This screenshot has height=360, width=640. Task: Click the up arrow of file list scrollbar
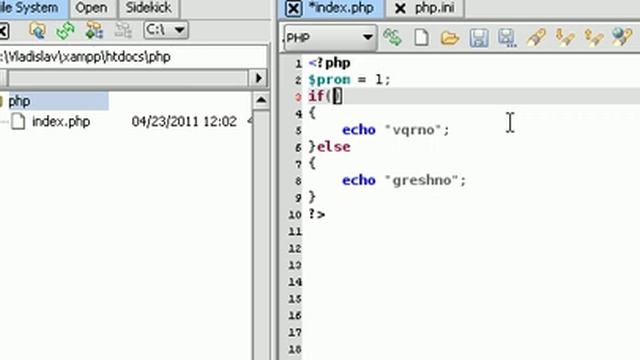coord(261,100)
